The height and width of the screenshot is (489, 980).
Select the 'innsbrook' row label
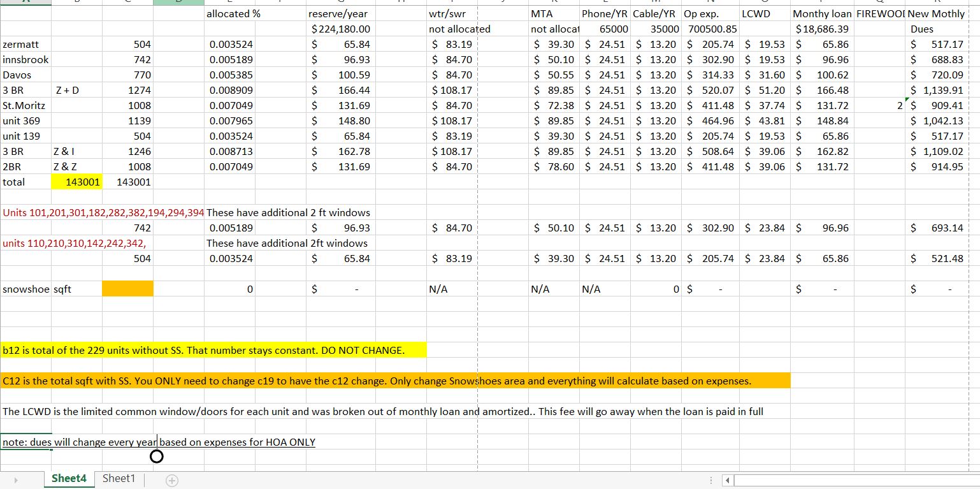point(26,60)
